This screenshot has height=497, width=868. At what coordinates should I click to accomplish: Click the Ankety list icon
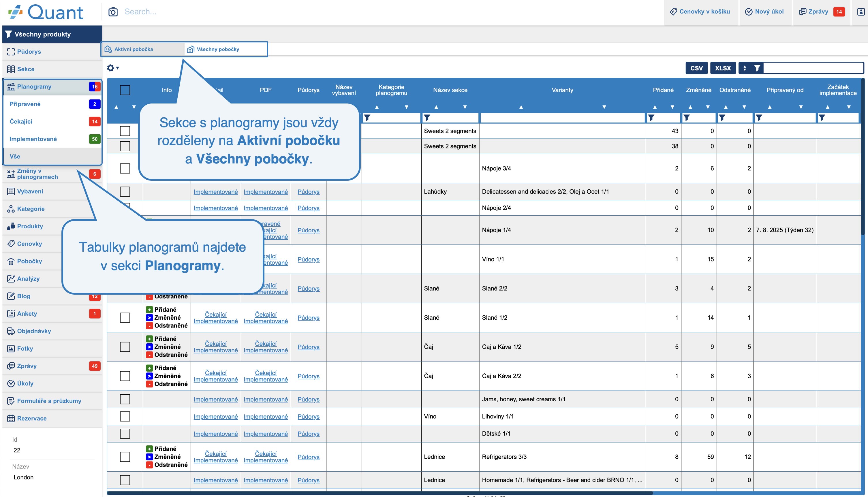click(11, 313)
